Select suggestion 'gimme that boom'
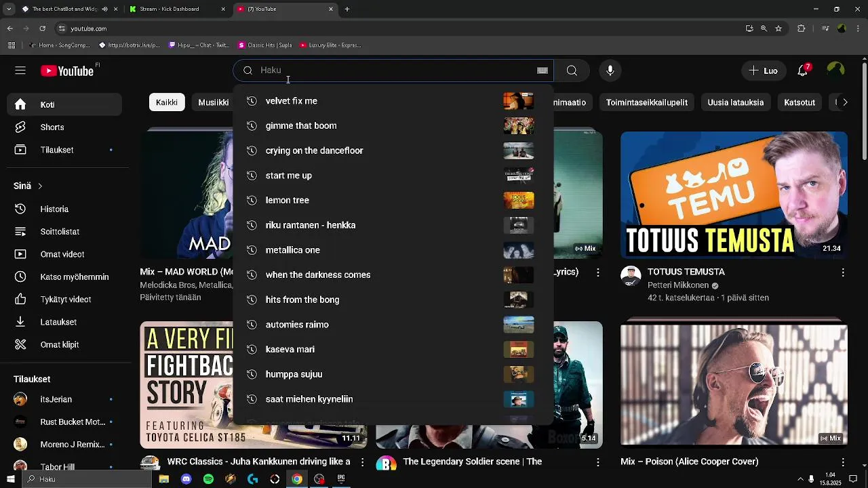868x488 pixels. pos(393,126)
